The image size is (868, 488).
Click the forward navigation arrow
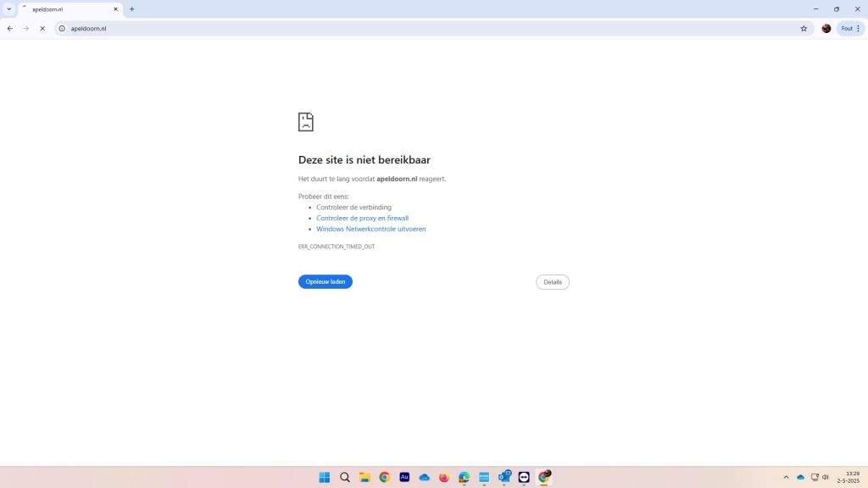(x=26, y=28)
